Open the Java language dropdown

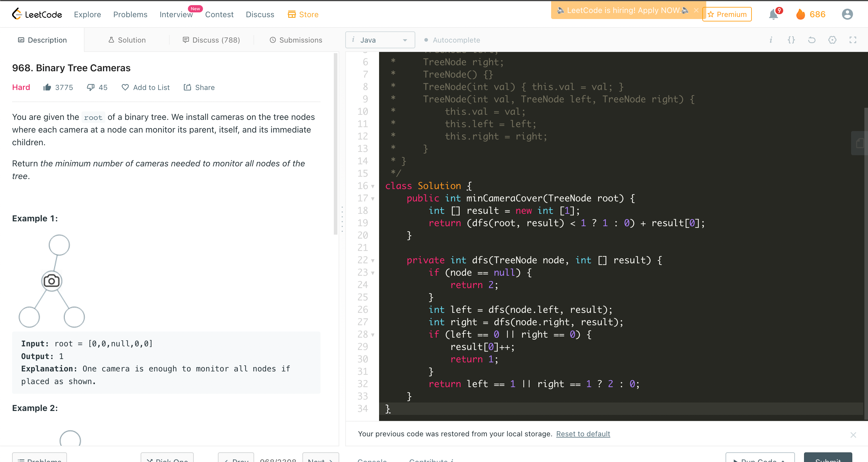click(380, 40)
